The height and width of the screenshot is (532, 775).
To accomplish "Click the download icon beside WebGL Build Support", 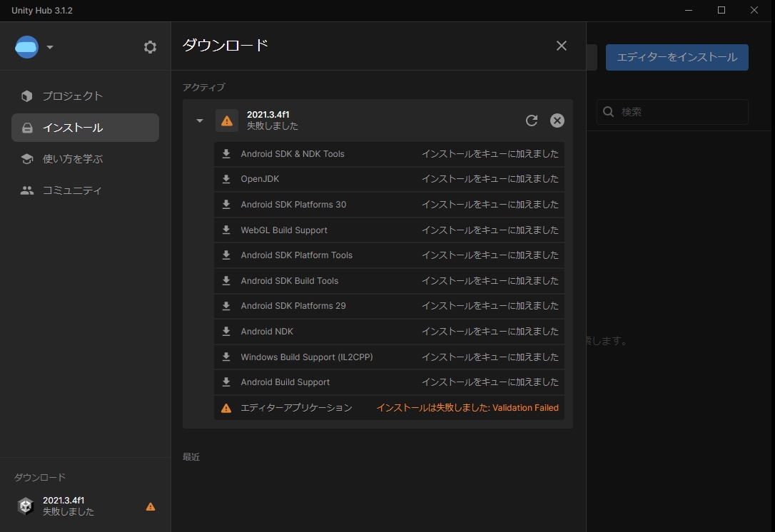I will tap(226, 230).
